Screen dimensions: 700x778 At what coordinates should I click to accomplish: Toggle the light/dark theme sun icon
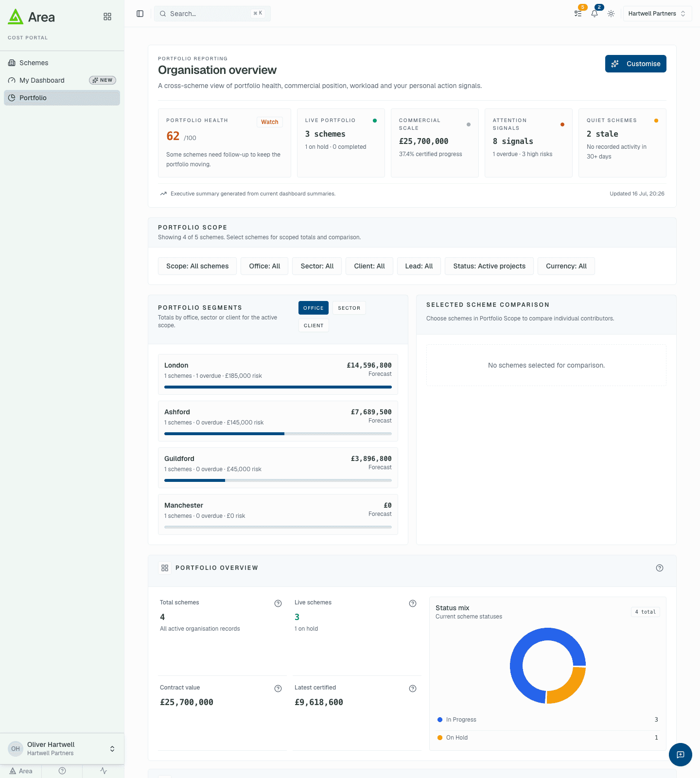click(611, 14)
